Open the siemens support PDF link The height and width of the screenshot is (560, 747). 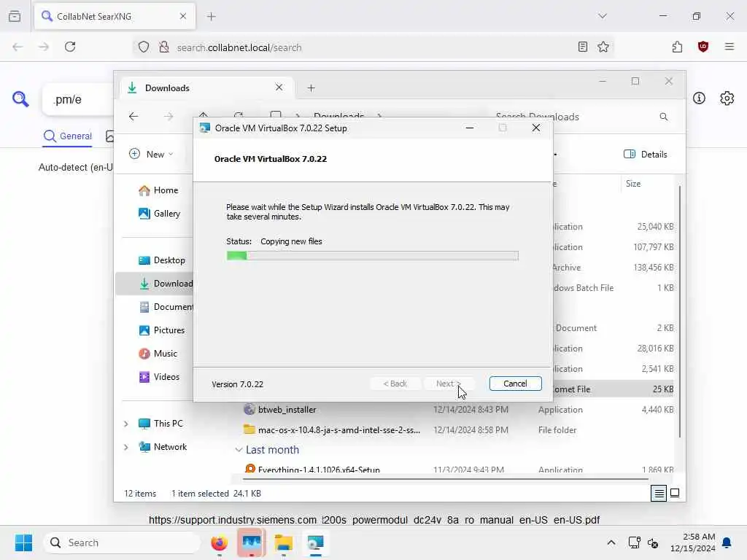point(374,519)
